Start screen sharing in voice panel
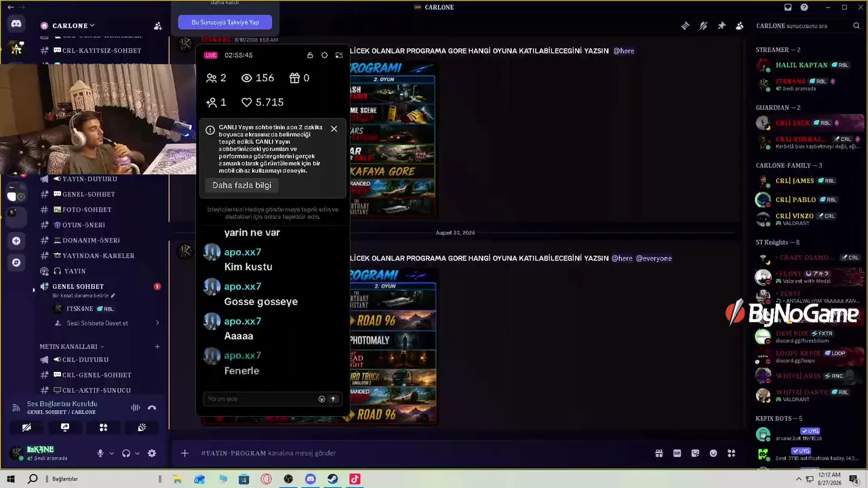868x488 pixels. tap(65, 428)
